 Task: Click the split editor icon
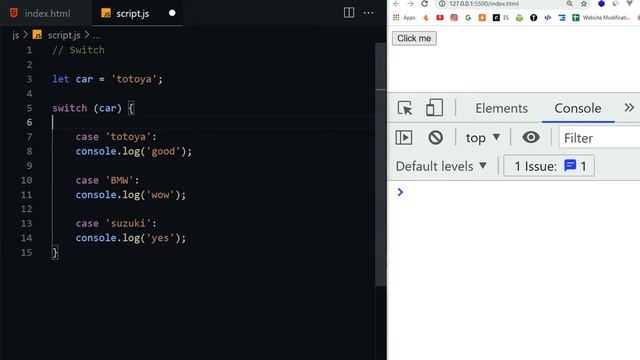click(x=349, y=13)
